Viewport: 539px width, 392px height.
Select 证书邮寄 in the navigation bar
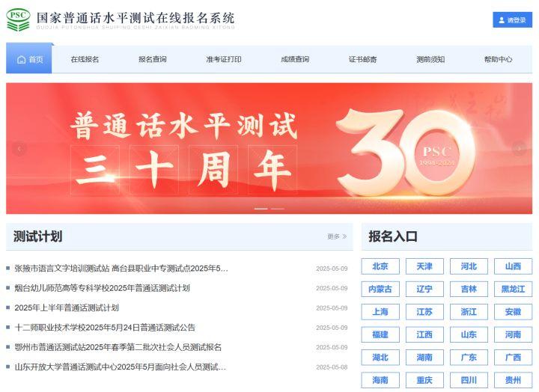pos(362,59)
